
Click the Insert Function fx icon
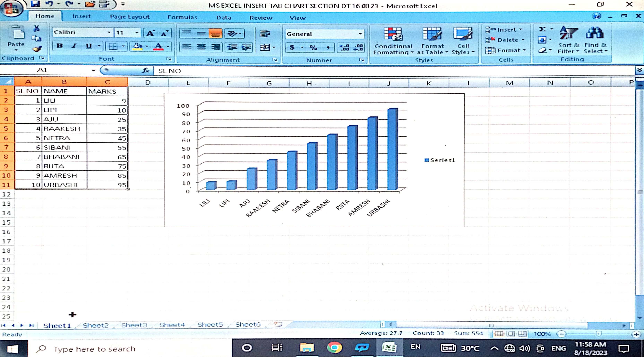pyautogui.click(x=146, y=71)
